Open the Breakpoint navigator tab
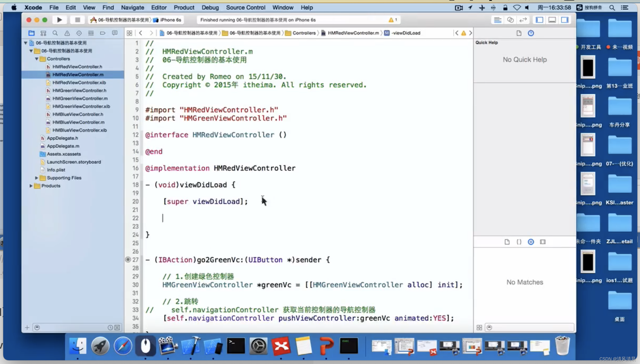The width and height of the screenshot is (640, 364). click(103, 33)
